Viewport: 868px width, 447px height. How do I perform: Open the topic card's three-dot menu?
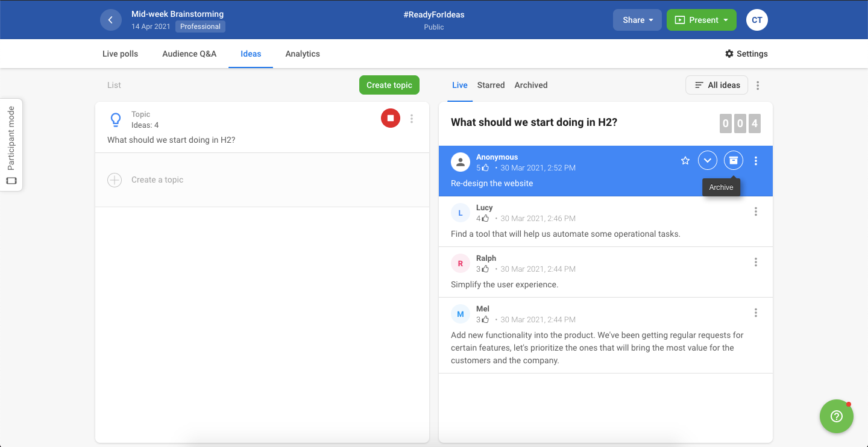pyautogui.click(x=412, y=119)
